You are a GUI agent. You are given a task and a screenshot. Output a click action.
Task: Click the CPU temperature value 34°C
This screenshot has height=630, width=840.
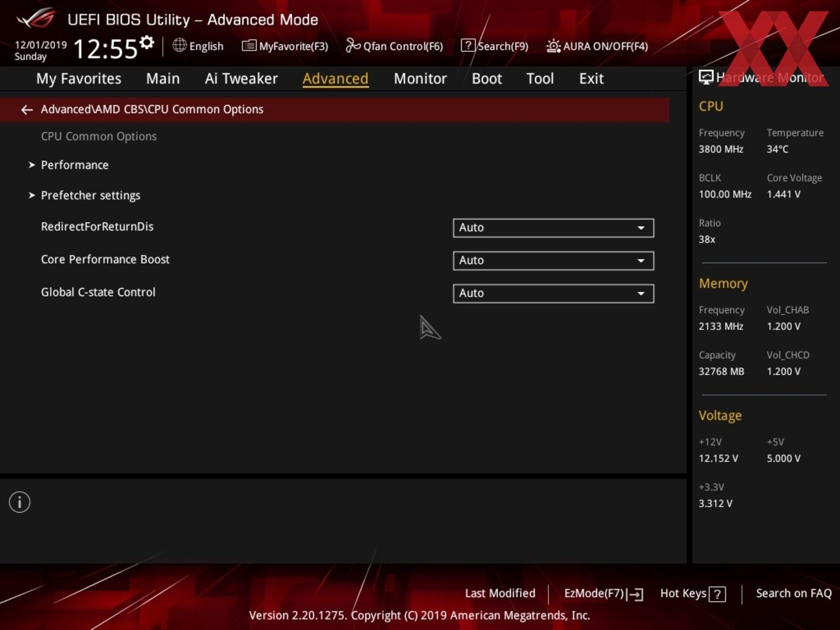pyautogui.click(x=778, y=149)
